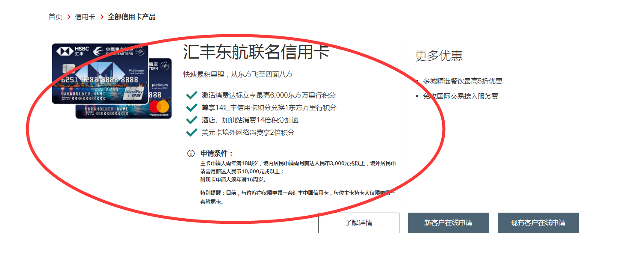The image size is (644, 258).
Task: Click the 多城精选餐饮最高5折优惠 item
Action: pos(463,81)
